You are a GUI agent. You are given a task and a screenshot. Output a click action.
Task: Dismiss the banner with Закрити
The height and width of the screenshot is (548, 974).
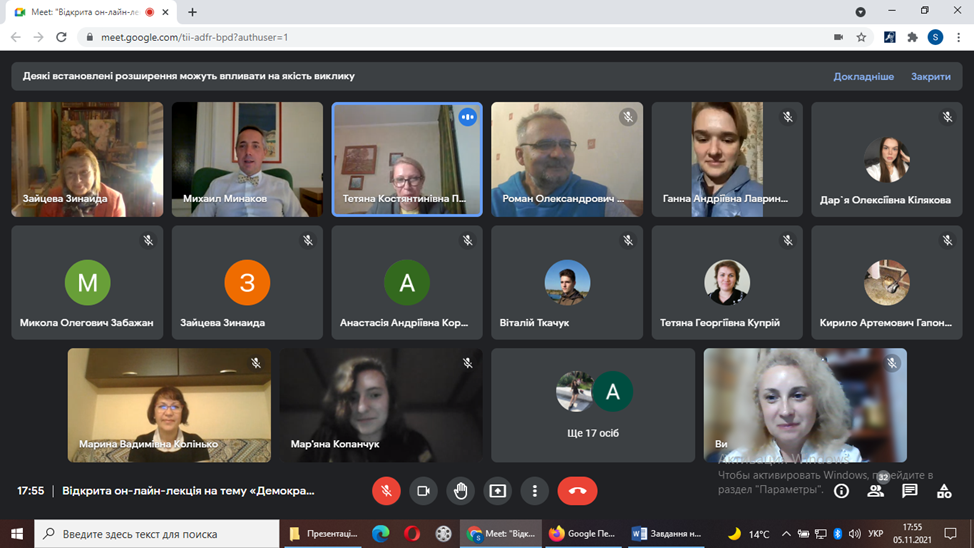click(x=930, y=76)
